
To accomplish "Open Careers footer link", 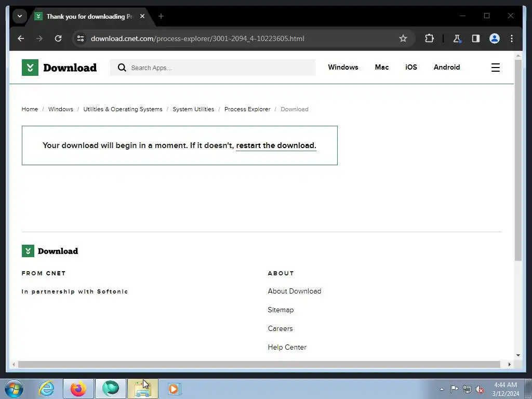I will 280,328.
